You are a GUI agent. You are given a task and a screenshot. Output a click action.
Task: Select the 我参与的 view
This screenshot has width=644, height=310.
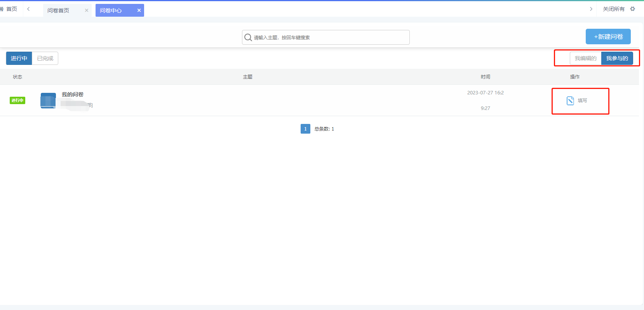coord(617,58)
